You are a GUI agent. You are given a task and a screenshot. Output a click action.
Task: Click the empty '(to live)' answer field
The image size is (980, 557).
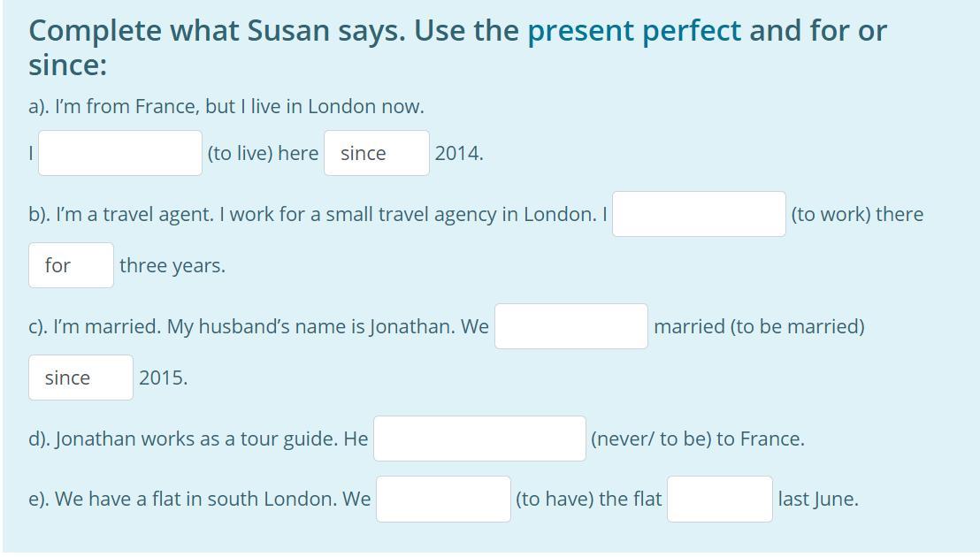coord(120,153)
